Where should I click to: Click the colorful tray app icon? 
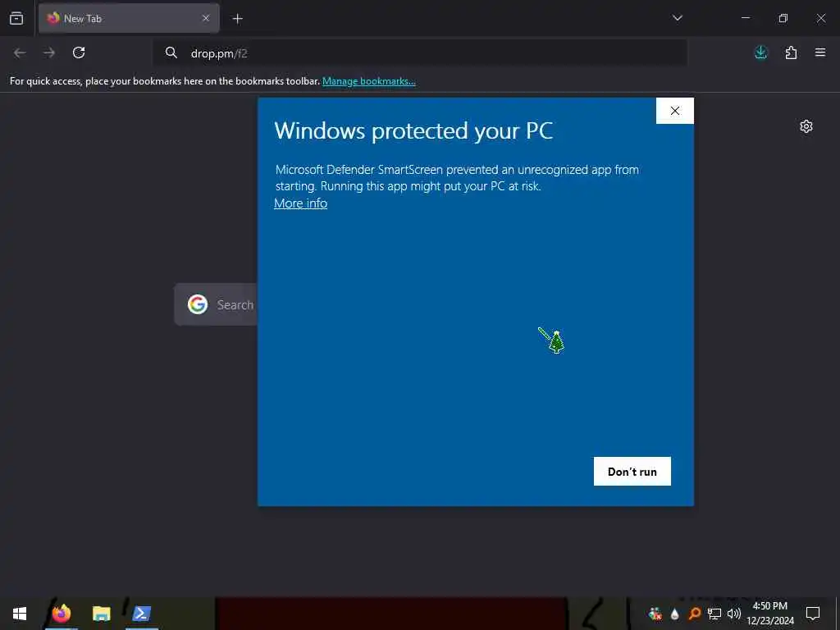[x=655, y=614]
